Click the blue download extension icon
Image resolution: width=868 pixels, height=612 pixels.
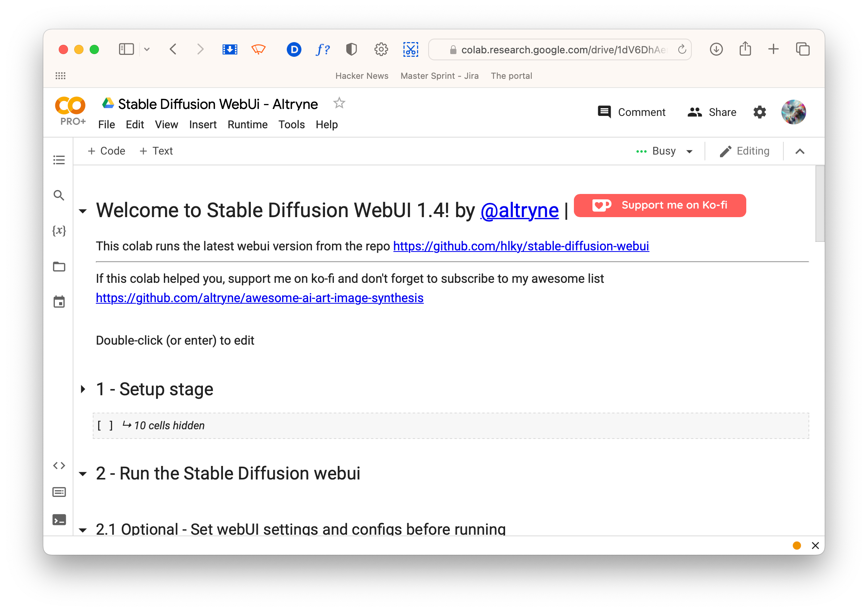pos(230,49)
